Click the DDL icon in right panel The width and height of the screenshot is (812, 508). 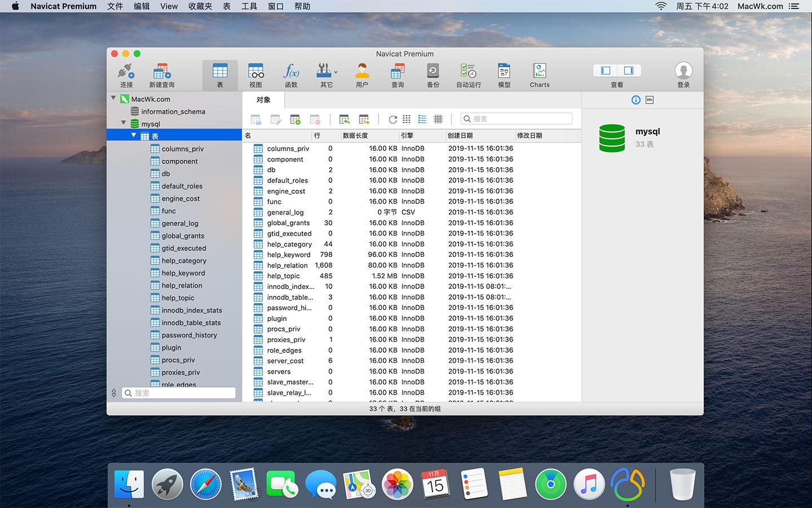click(x=650, y=100)
